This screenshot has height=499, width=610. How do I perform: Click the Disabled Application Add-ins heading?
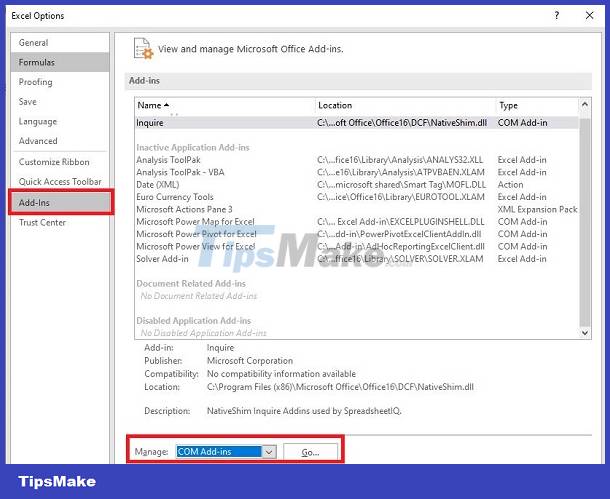point(193,321)
